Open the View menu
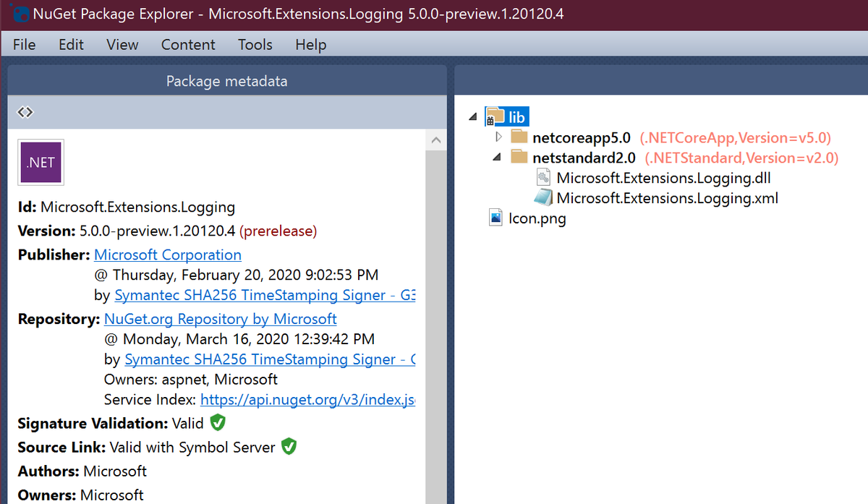 (x=122, y=44)
